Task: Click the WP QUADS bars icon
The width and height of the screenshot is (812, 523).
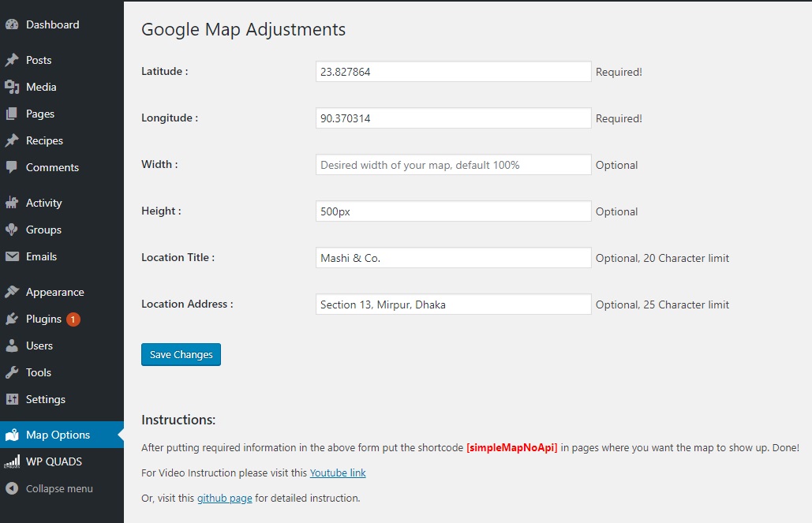Action: click(12, 462)
